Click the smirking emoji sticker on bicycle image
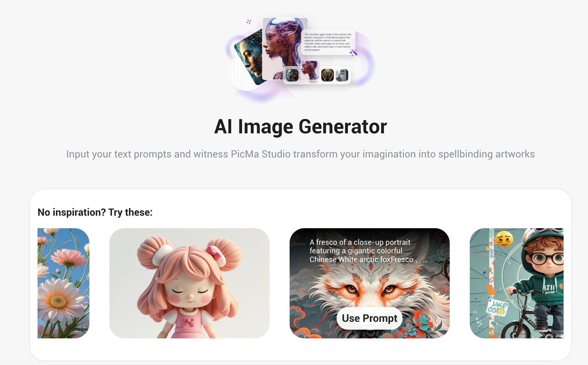This screenshot has height=365, width=588. (x=504, y=239)
